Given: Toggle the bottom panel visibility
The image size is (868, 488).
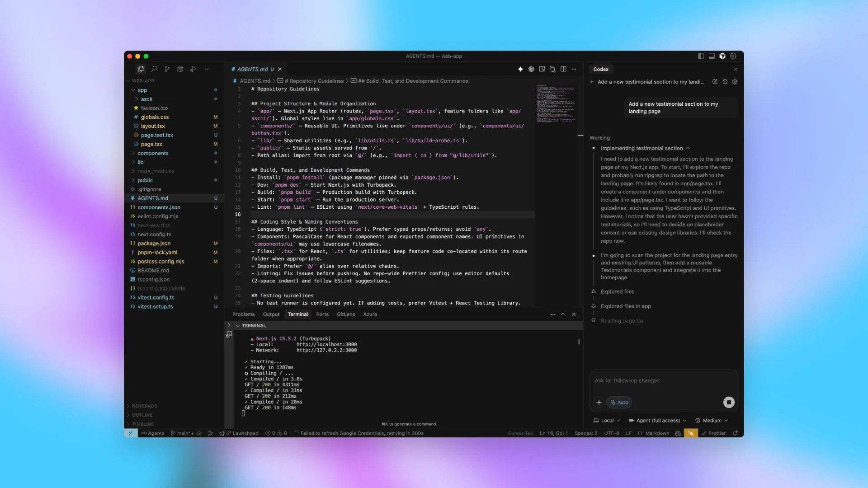Looking at the screenshot, I should coord(712,56).
